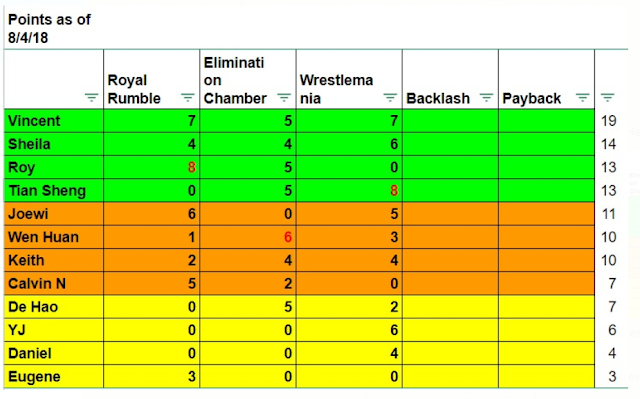The height and width of the screenshot is (399, 640).
Task: Select Wen Huan's red 6 Chamber cell
Action: click(x=248, y=237)
